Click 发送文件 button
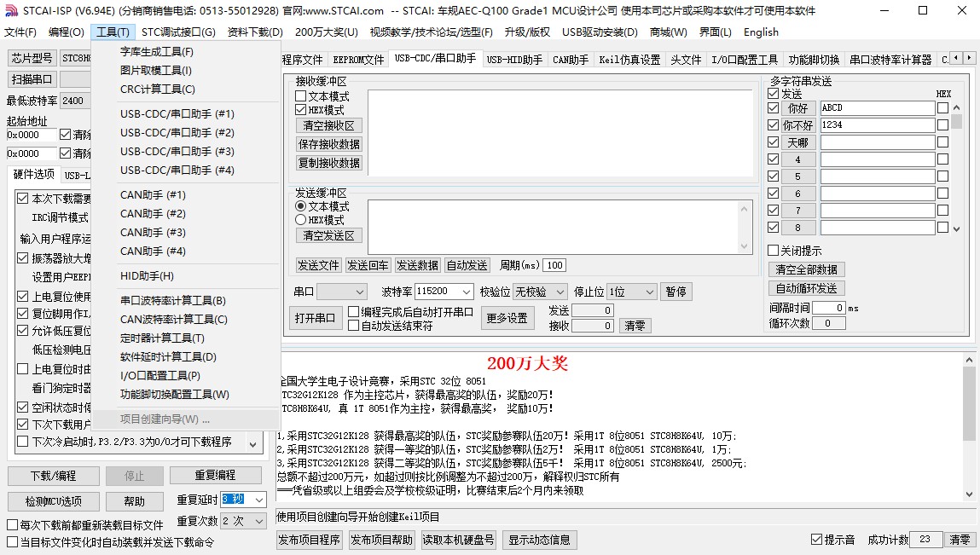This screenshot has width=980, height=555. 318,265
